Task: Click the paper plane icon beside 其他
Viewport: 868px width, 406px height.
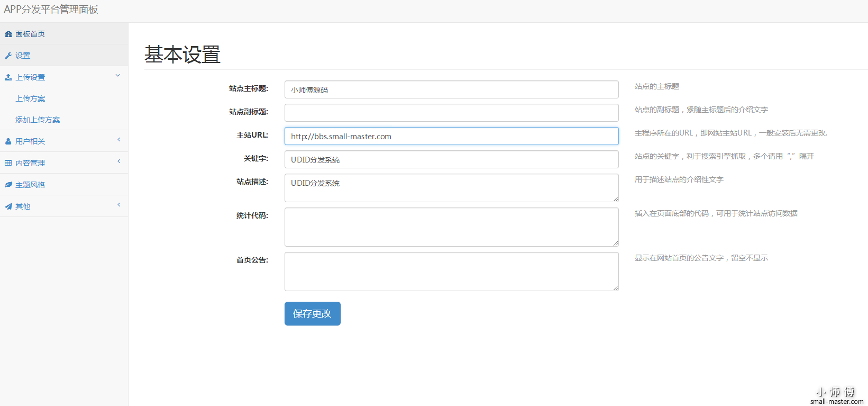Action: [8, 206]
